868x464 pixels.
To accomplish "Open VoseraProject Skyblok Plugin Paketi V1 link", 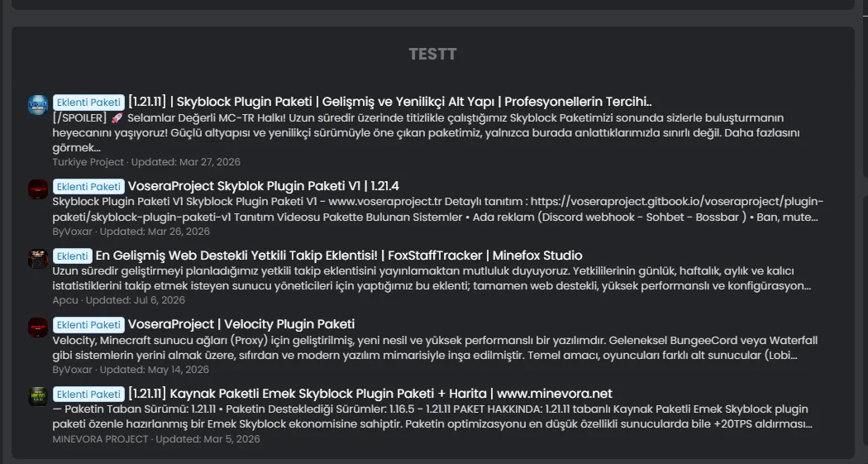I will (x=264, y=186).
